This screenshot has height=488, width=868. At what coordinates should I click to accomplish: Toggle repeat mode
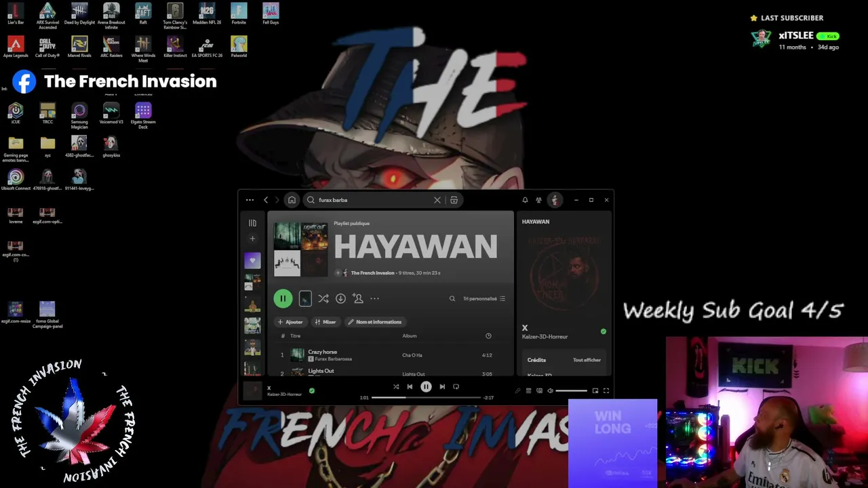456,386
